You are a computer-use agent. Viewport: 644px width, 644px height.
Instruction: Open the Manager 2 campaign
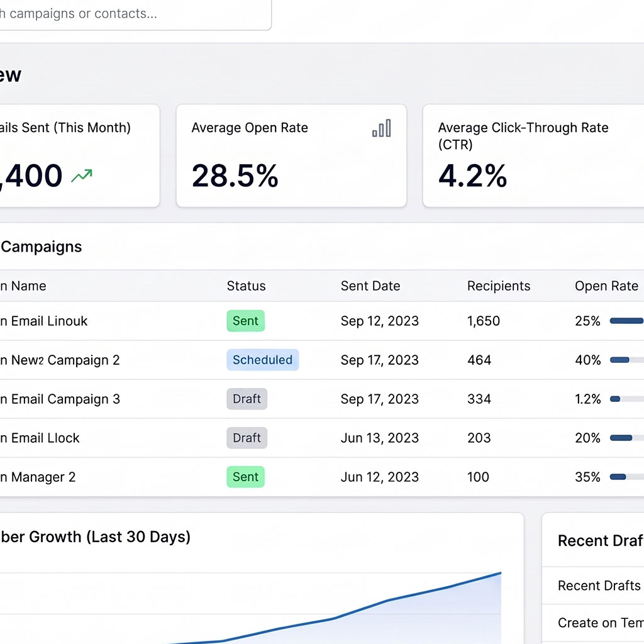coord(38,477)
